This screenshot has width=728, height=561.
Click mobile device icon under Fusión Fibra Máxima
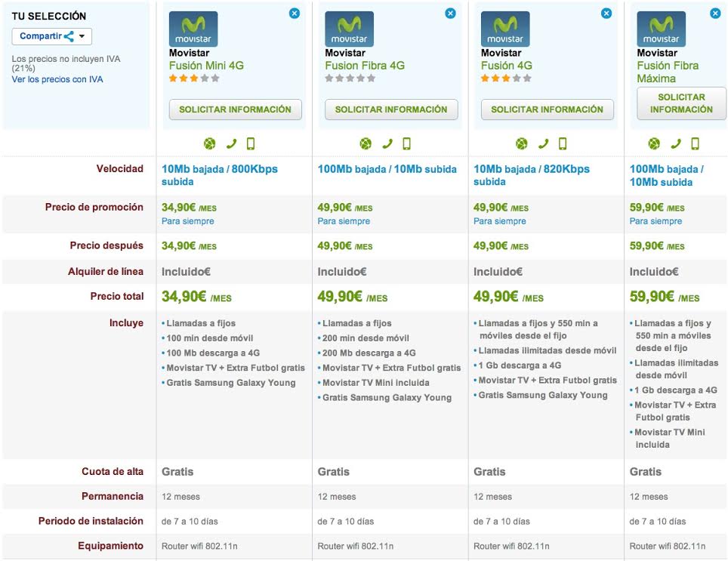(695, 144)
